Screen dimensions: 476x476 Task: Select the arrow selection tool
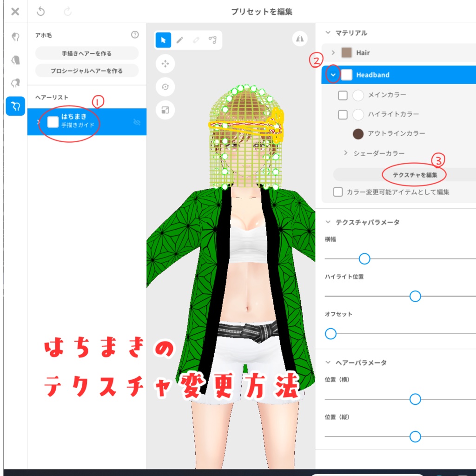pyautogui.click(x=162, y=40)
